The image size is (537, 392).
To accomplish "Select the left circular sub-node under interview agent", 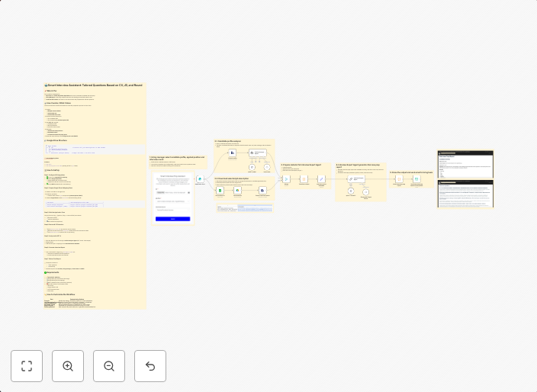I will [351, 191].
